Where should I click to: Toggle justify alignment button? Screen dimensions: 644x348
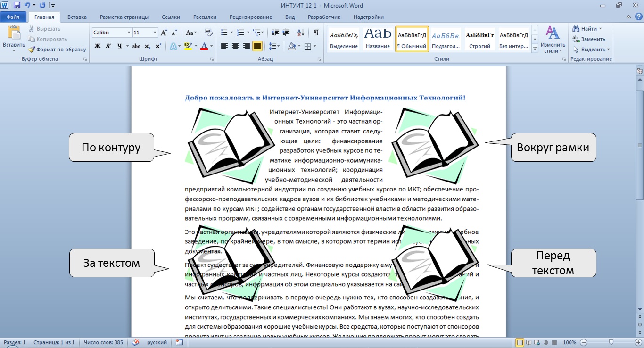[x=257, y=46]
